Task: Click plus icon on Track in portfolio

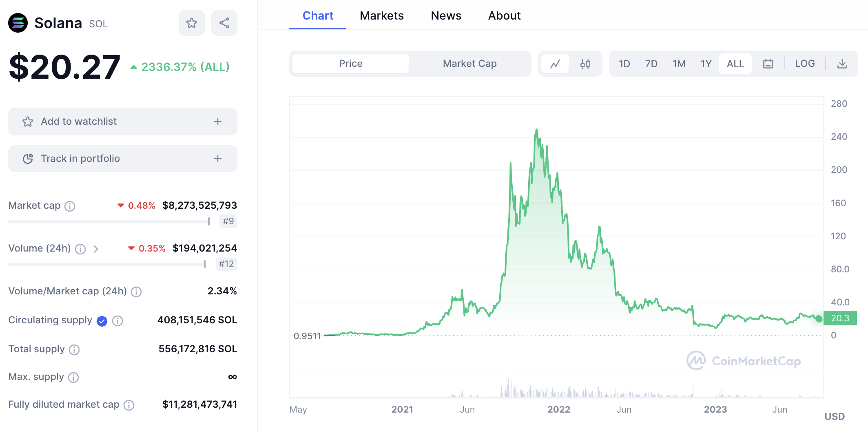Action: (218, 159)
